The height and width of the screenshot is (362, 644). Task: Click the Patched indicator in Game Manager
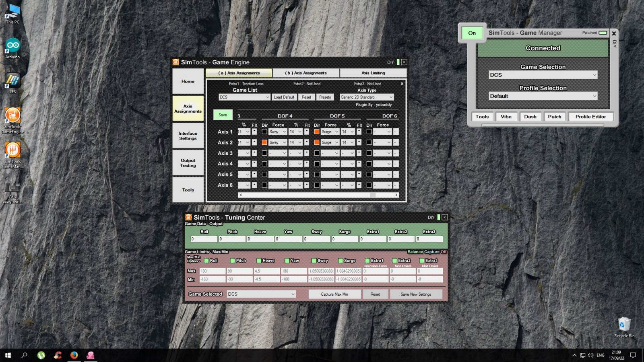pos(603,33)
